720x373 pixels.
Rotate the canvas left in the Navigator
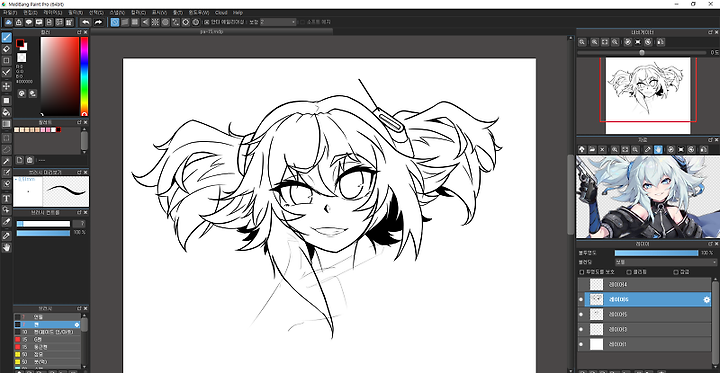pyautogui.click(x=628, y=42)
